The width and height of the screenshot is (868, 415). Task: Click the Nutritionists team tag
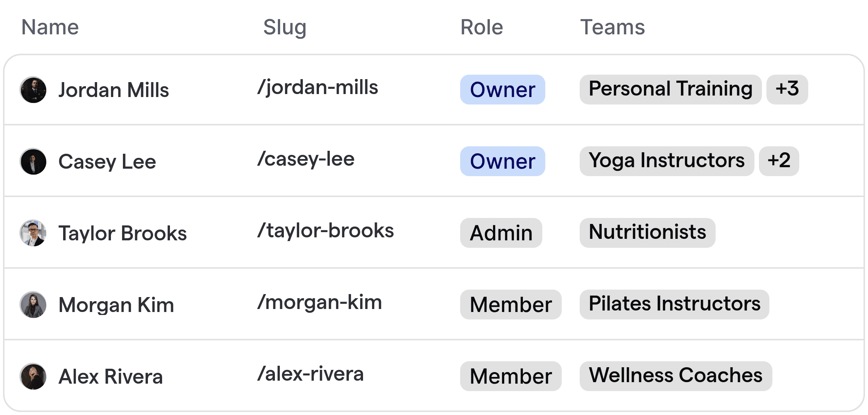pos(647,232)
